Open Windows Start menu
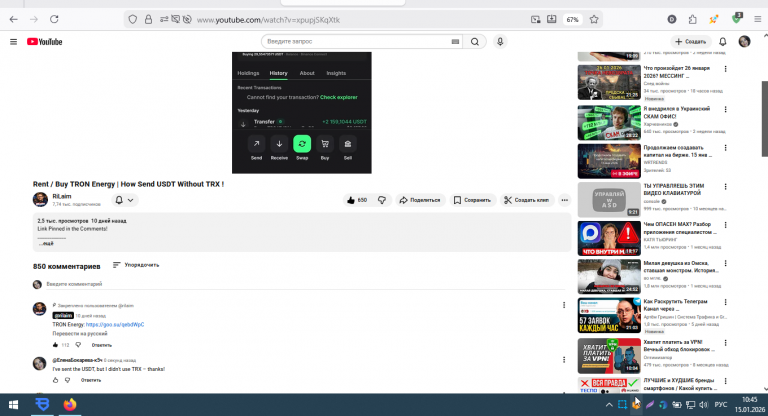768x416 pixels. [14, 405]
